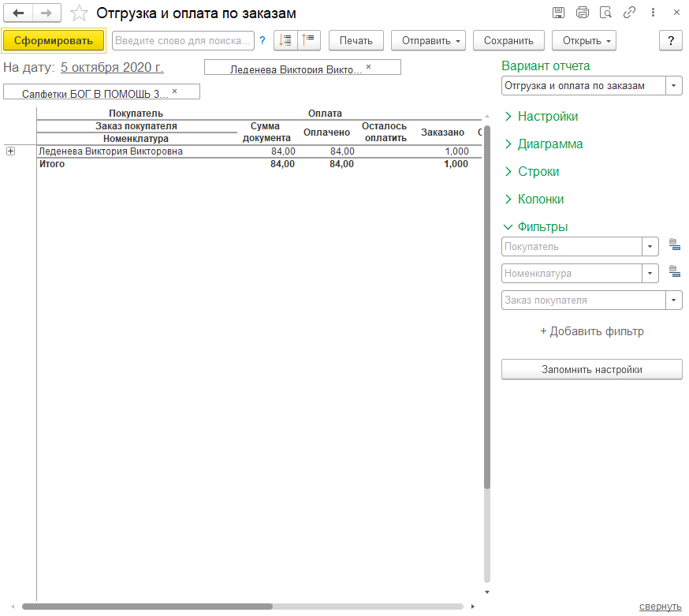Click the Печать button
Screen dimensions: 689x616
click(x=356, y=40)
